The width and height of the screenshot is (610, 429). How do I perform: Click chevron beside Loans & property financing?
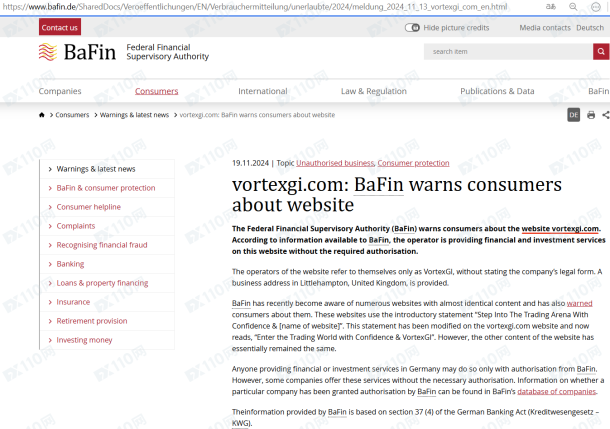[50, 283]
